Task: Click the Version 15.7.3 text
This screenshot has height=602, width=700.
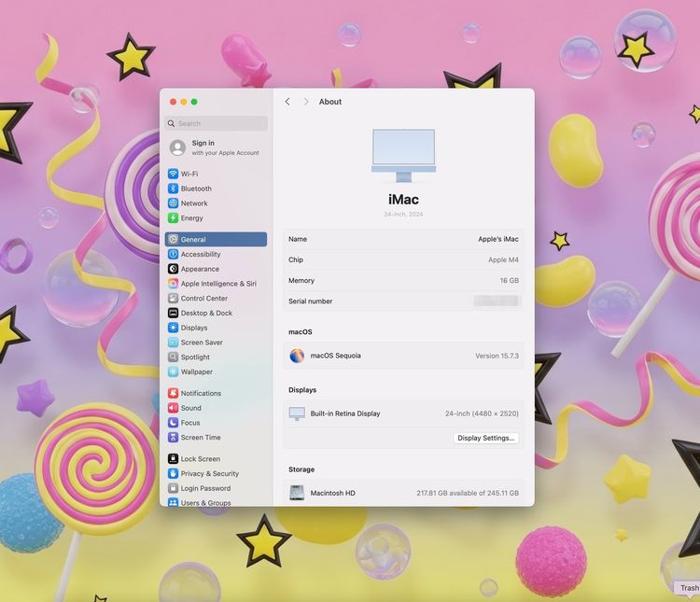Action: coord(497,356)
